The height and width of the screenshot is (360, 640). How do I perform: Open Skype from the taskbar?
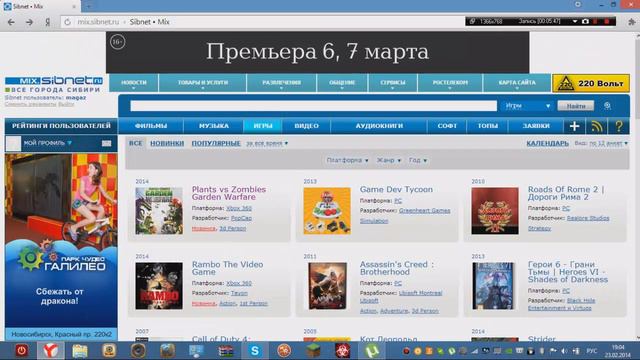point(255,351)
